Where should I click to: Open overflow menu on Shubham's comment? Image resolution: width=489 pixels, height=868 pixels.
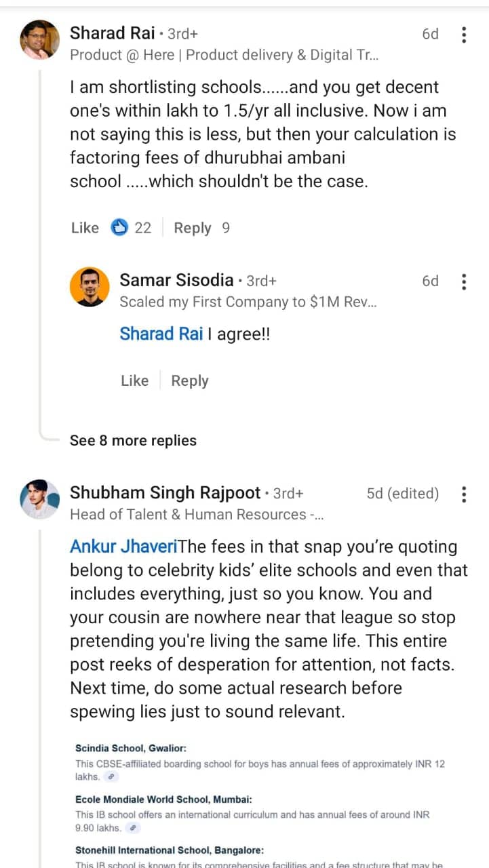coord(464,494)
